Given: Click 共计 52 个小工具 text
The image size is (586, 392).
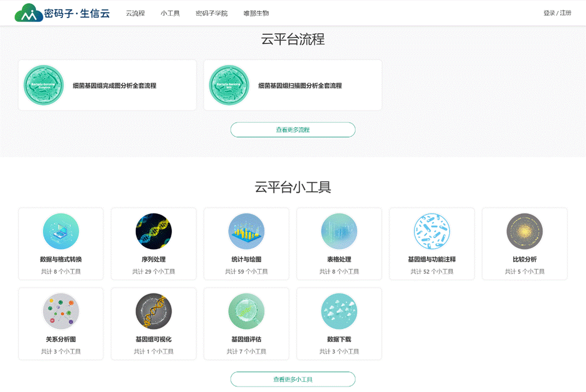Looking at the screenshot, I should pos(432,272).
